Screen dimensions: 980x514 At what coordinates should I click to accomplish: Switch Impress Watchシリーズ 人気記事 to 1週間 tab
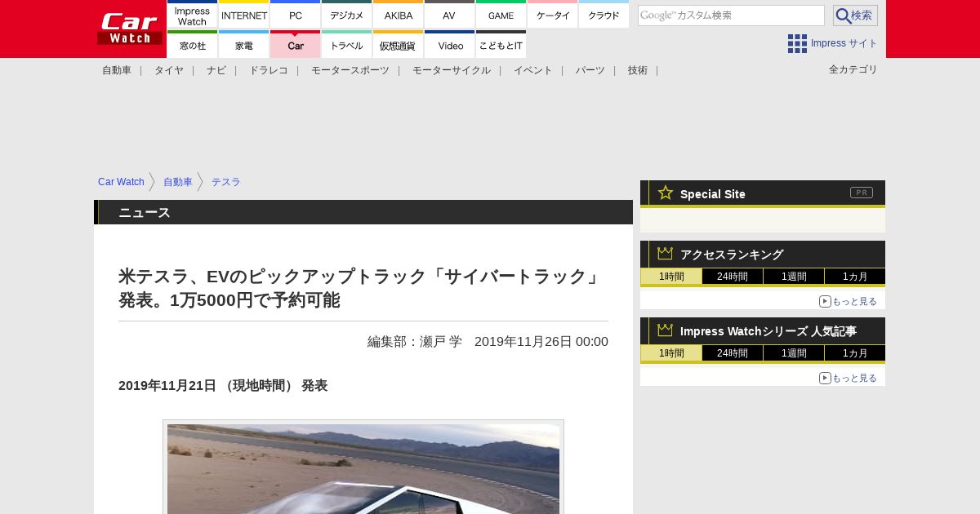pyautogui.click(x=794, y=353)
